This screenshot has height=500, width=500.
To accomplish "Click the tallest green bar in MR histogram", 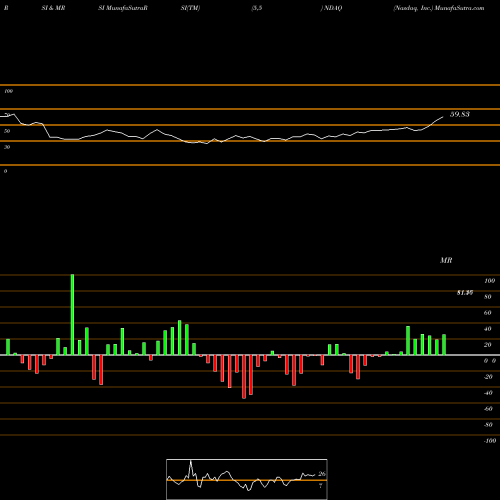I will click(x=72, y=315).
